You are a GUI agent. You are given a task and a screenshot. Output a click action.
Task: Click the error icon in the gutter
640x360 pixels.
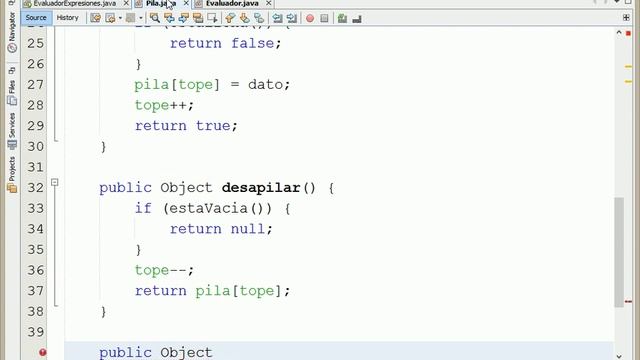[x=42, y=352]
